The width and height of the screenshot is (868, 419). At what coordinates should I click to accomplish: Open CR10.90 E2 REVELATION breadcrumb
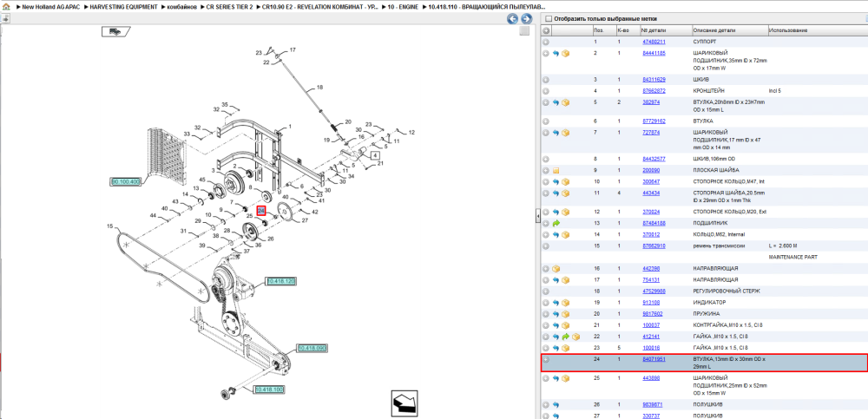tap(320, 9)
